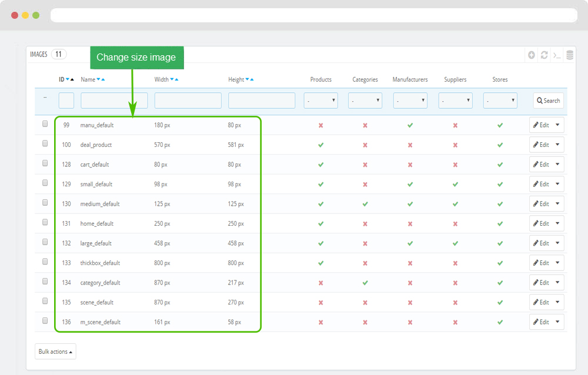Toggle Products status for manu_default
This screenshot has width=588, height=375.
pos(320,125)
